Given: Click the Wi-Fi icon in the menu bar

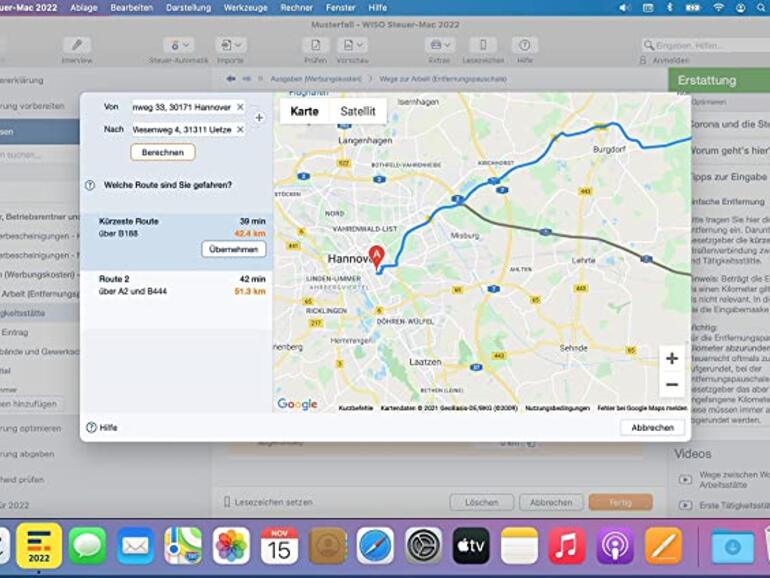Looking at the screenshot, I should point(717,8).
